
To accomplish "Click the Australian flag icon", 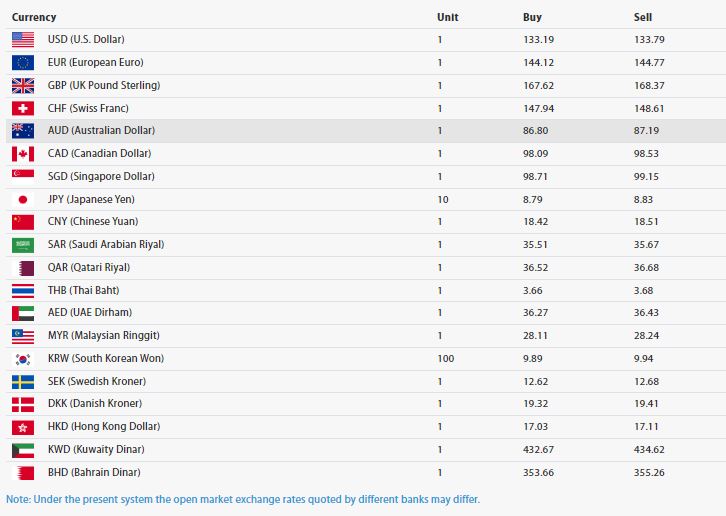I will point(23,131).
